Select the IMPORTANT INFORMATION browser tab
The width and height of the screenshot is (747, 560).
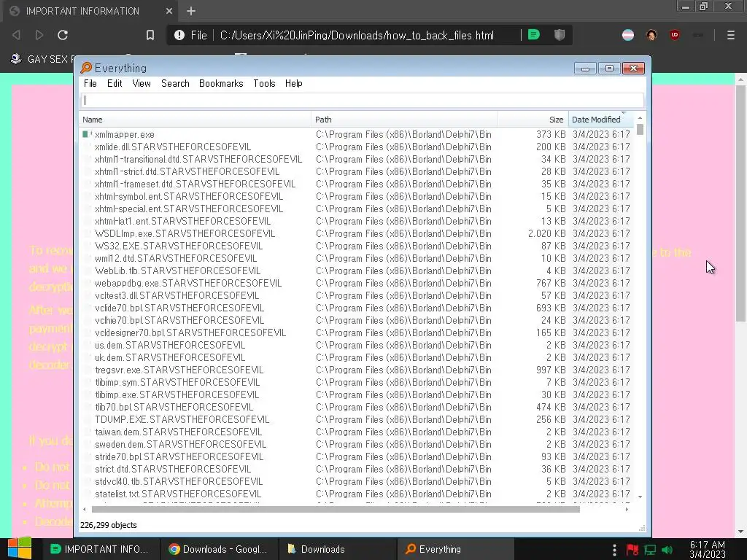tap(90, 11)
